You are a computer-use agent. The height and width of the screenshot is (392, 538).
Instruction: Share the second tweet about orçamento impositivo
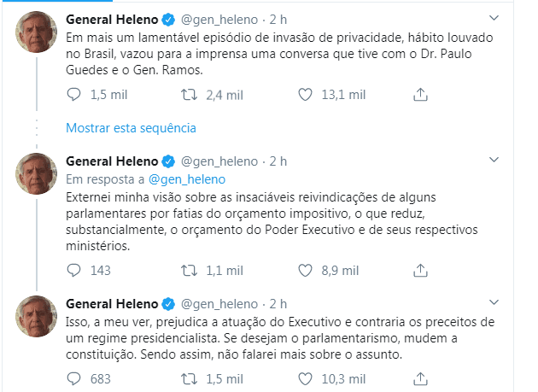point(420,271)
